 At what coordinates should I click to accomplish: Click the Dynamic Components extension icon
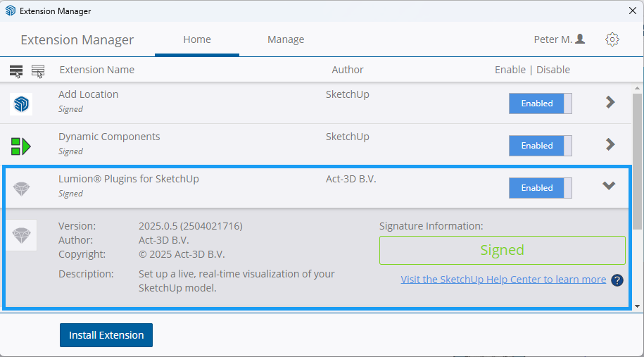[x=21, y=146]
